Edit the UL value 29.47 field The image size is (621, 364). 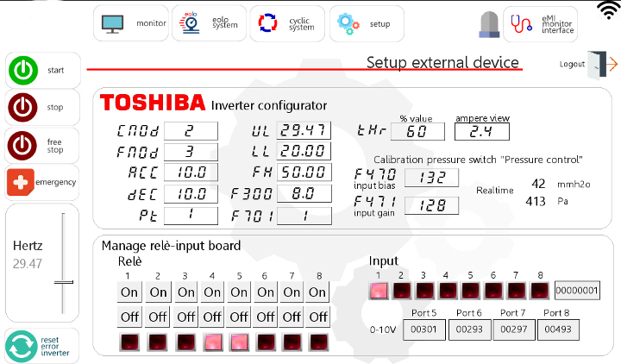pyautogui.click(x=304, y=130)
